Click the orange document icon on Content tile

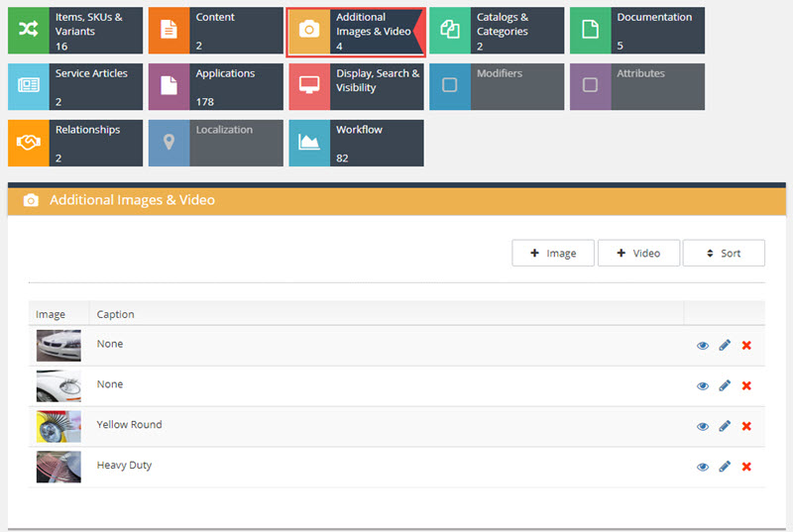pos(169,30)
